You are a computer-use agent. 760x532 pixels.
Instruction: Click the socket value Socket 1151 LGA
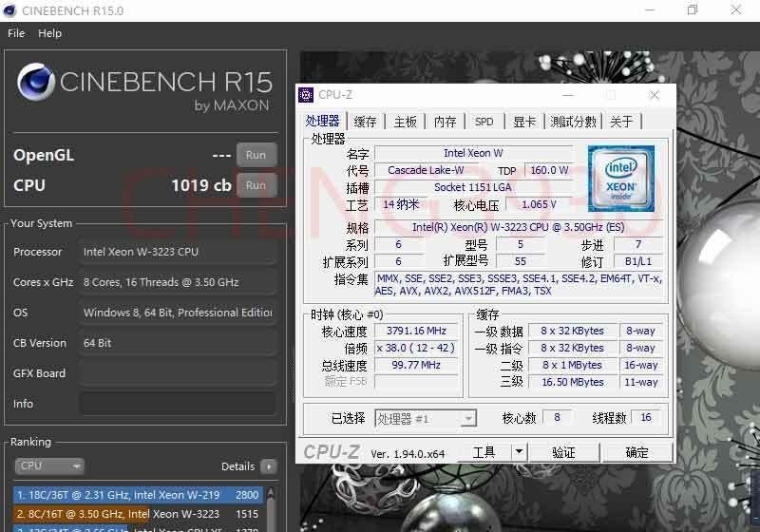tap(472, 187)
